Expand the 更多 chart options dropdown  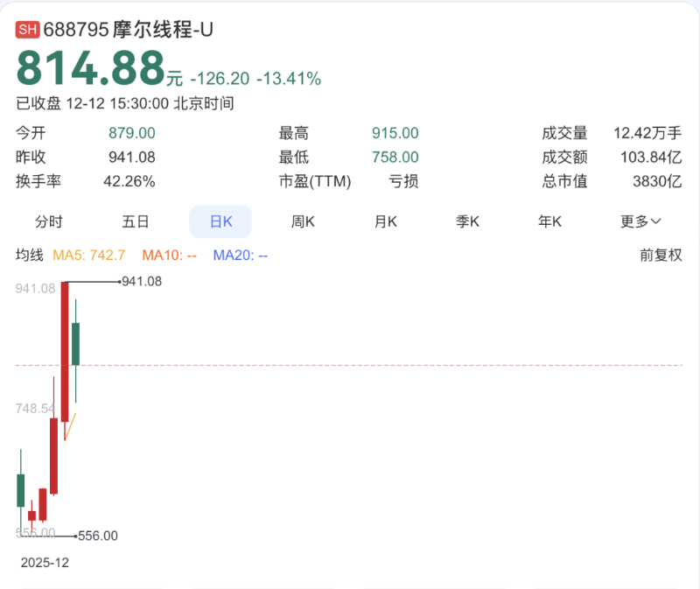[641, 221]
